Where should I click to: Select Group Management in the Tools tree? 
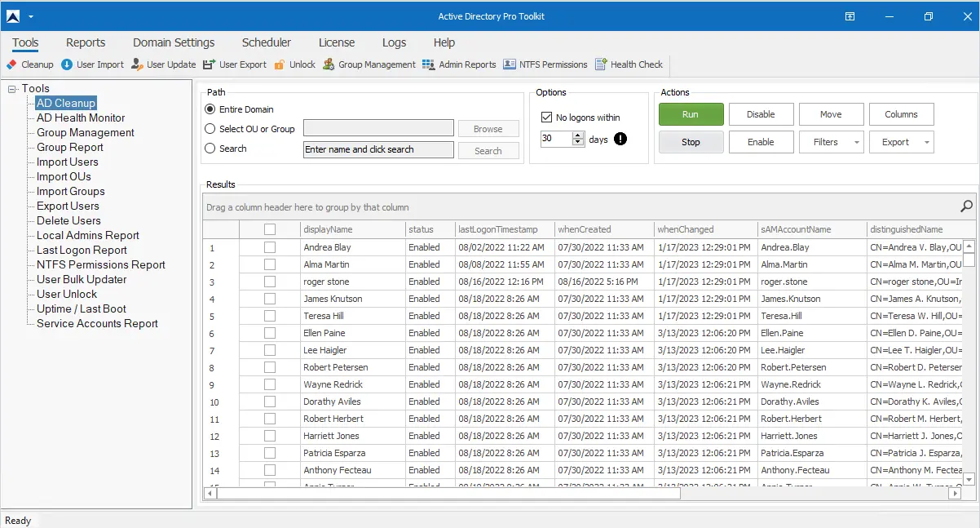[86, 133]
